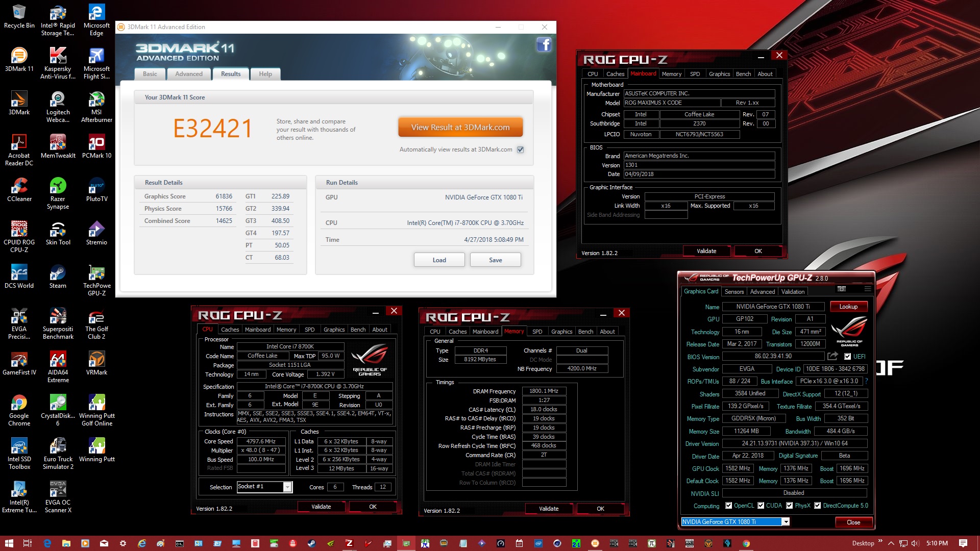Switch to the Basic tab in 3DMark 11

150,74
